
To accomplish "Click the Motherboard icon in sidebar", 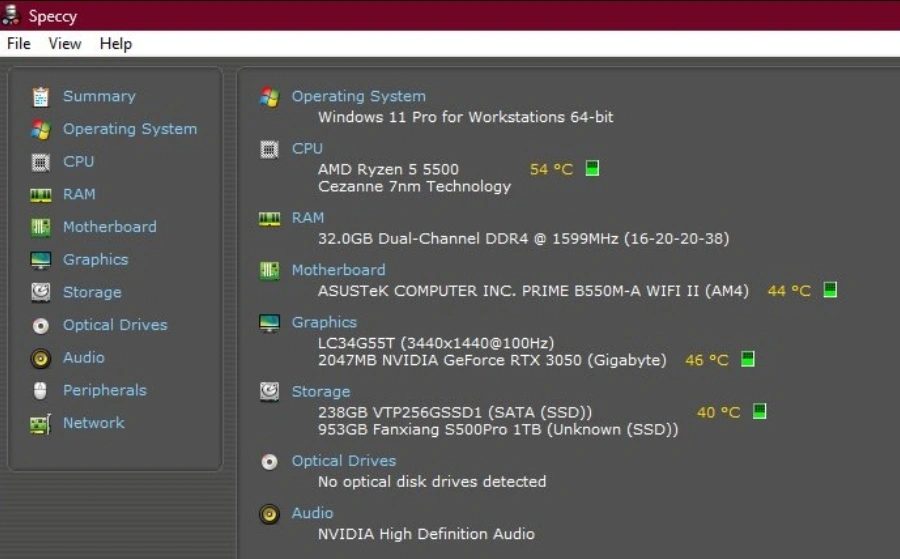I will [40, 227].
